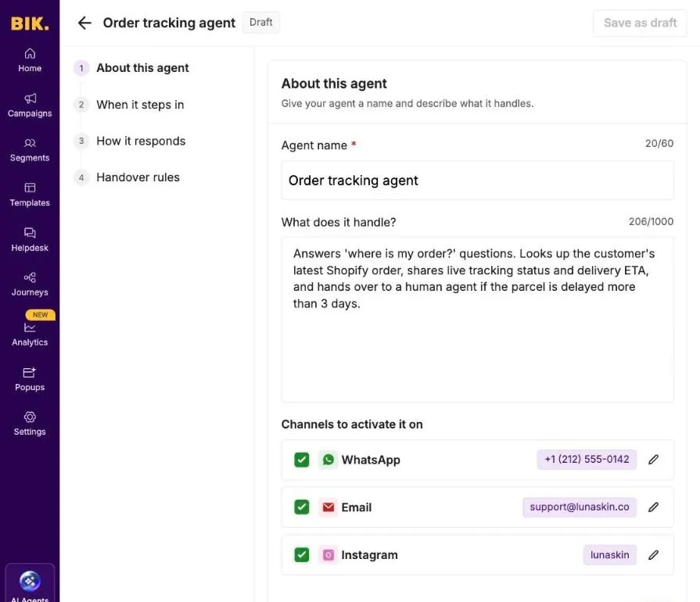
Task: Uncheck the Email channel checkbox
Action: click(302, 507)
